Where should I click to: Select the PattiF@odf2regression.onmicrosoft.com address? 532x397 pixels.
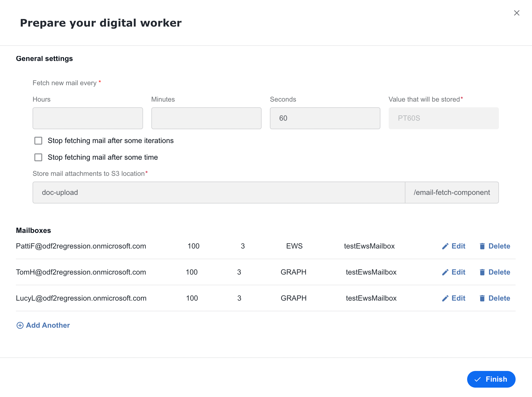(x=81, y=246)
